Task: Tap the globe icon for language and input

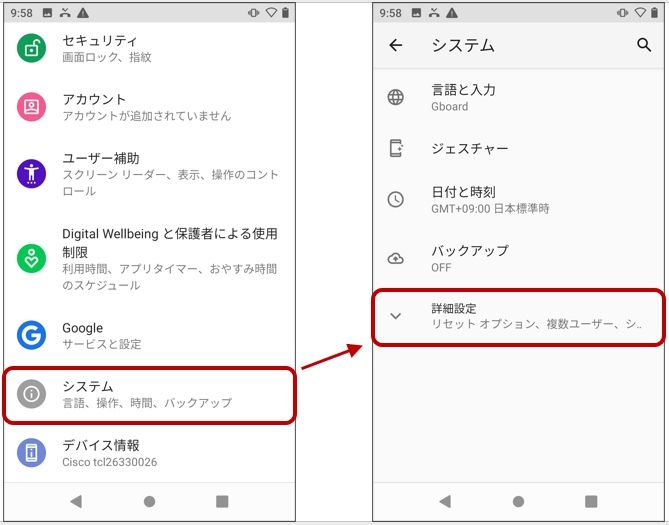Action: pos(396,97)
